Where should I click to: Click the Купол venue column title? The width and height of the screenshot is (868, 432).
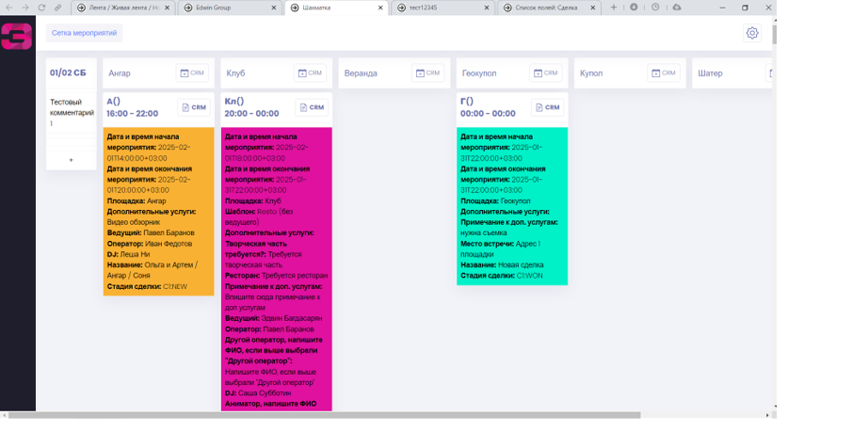click(591, 73)
